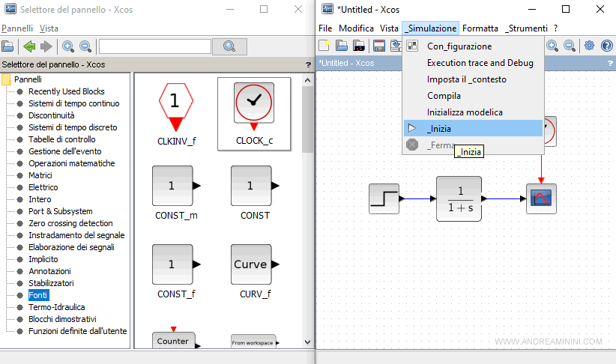This screenshot has width=616, height=364.
Task: Select Port & Subsystem category
Action: (x=60, y=211)
